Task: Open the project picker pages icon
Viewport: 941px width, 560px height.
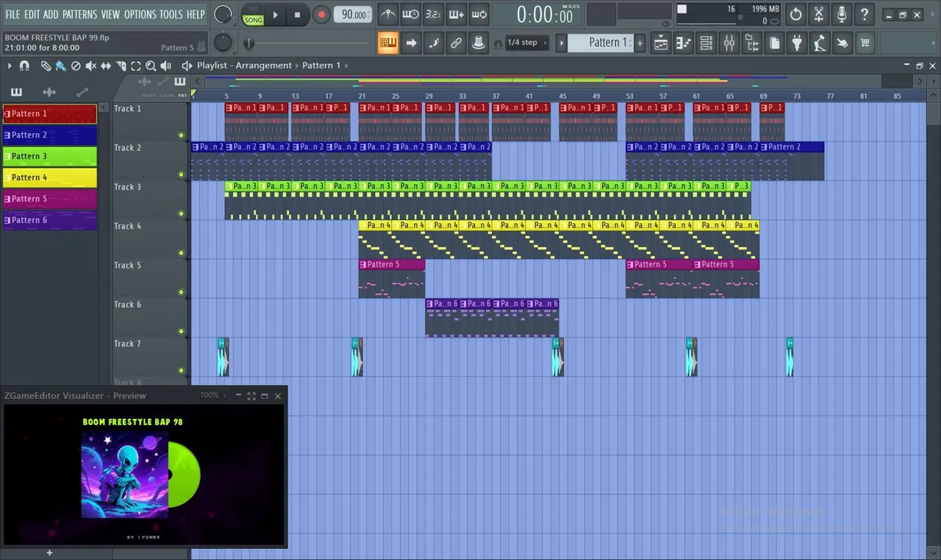Action: point(774,43)
